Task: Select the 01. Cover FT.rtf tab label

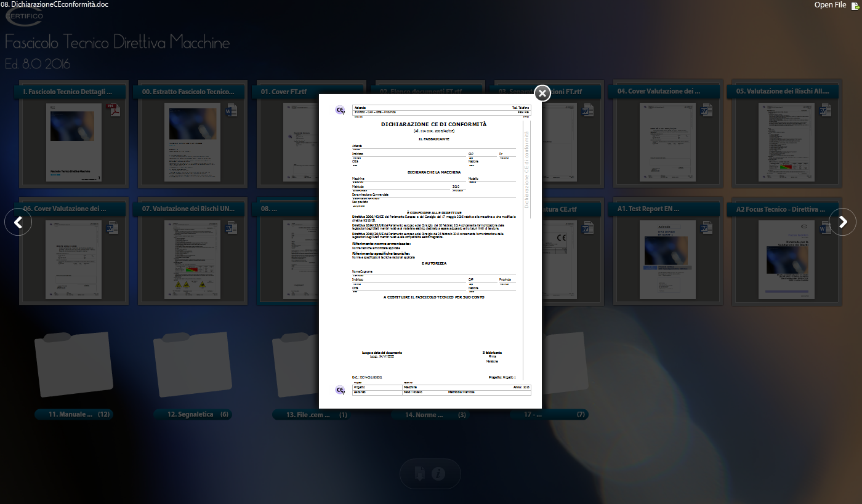Action: (x=283, y=92)
